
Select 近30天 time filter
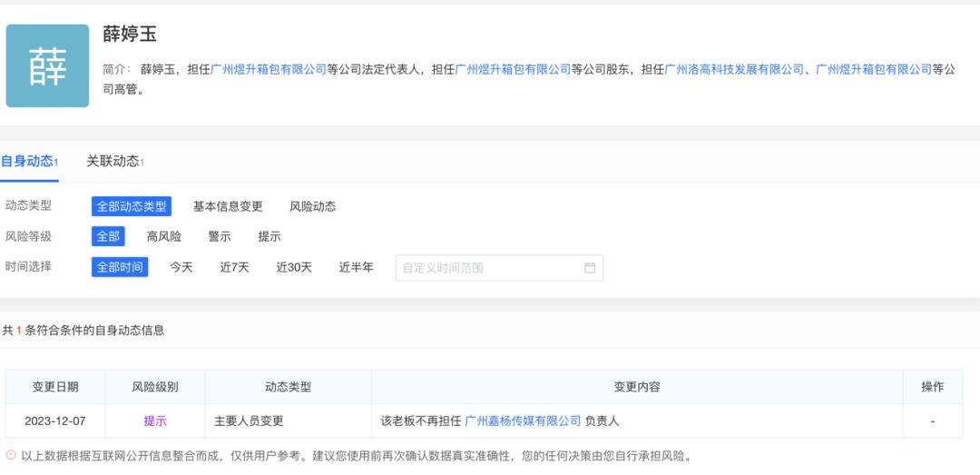294,267
